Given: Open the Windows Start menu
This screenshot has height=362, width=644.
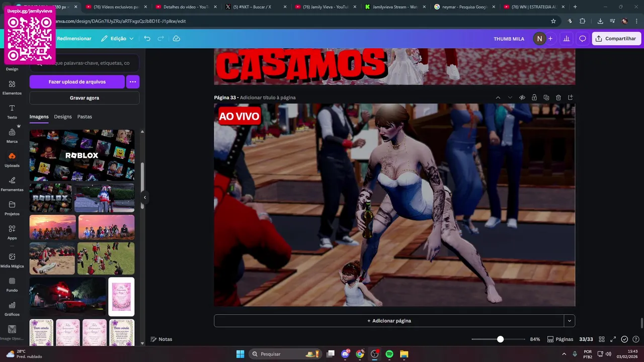Looking at the screenshot, I should tap(240, 354).
